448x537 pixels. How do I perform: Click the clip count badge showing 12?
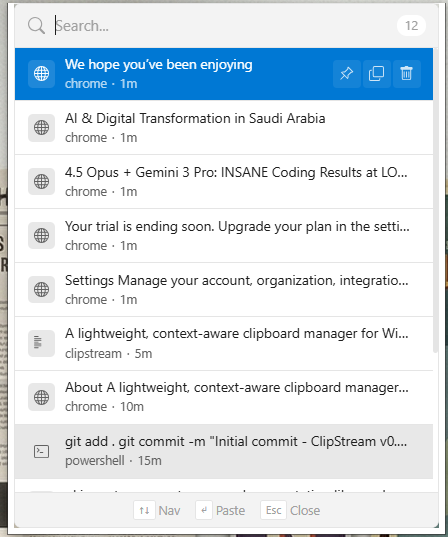[411, 26]
